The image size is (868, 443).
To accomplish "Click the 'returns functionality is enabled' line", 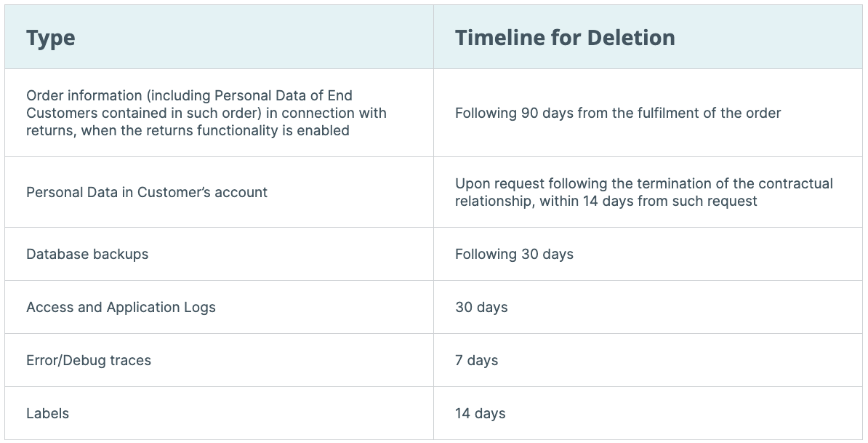I will pyautogui.click(x=188, y=131).
